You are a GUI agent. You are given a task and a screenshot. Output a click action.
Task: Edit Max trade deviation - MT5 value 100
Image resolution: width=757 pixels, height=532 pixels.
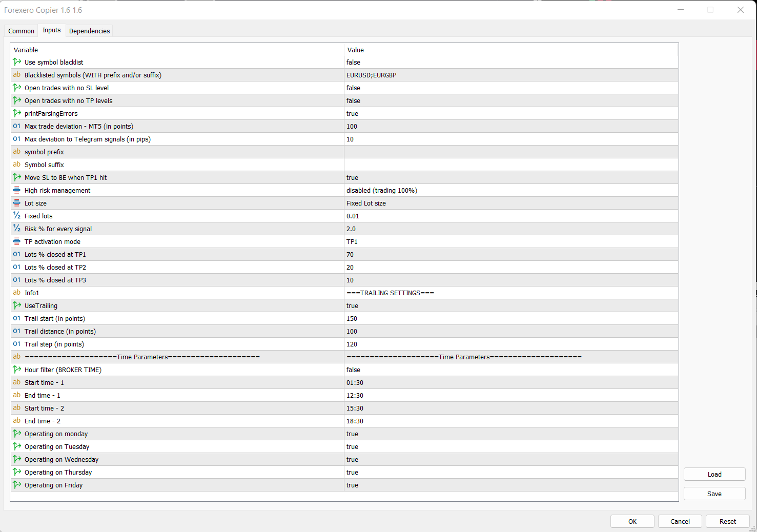(511, 126)
